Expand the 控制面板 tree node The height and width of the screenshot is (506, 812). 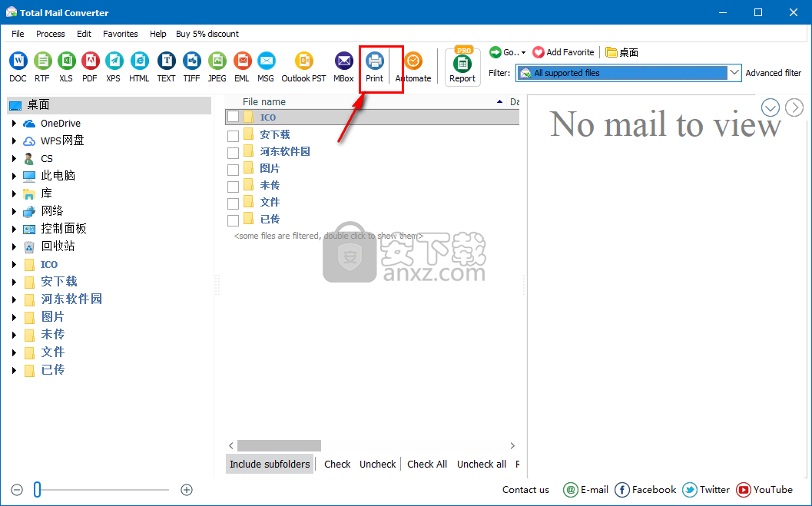(x=14, y=229)
